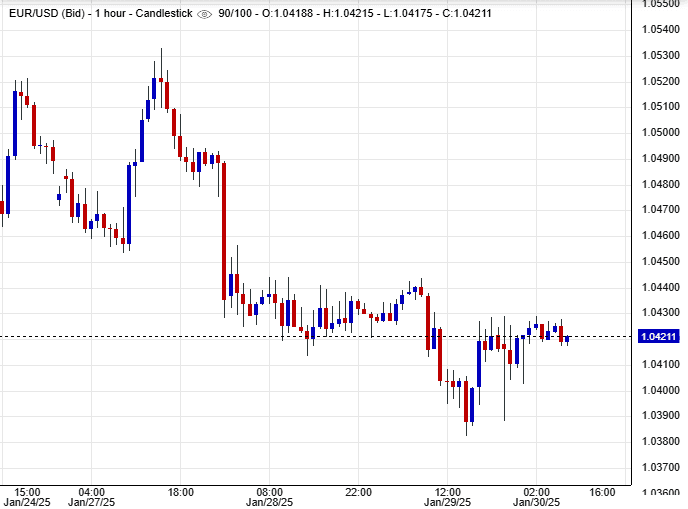Click the 1.05200 price axis label
688x509 pixels.
tap(661, 81)
